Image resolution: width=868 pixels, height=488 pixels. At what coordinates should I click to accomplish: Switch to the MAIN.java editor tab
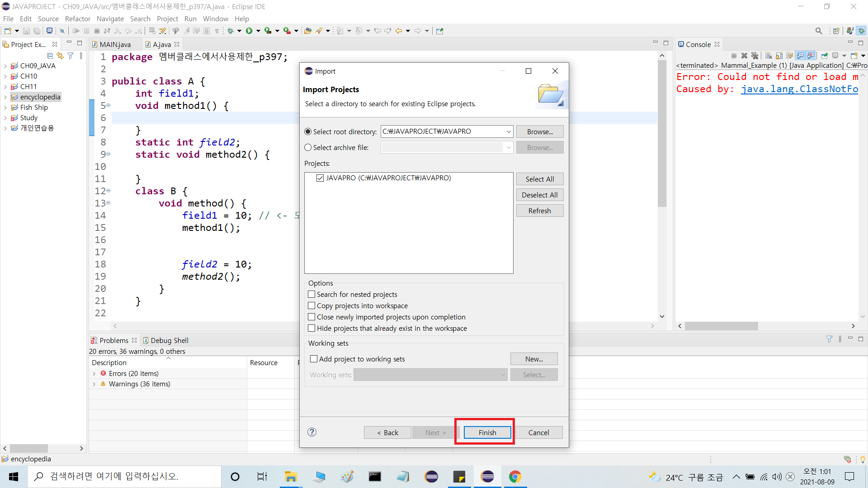click(x=115, y=44)
